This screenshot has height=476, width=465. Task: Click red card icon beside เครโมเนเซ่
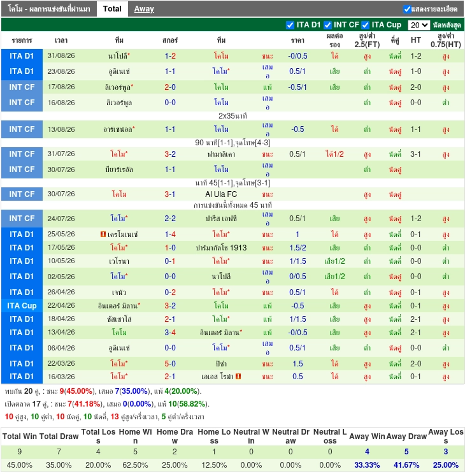point(103,234)
